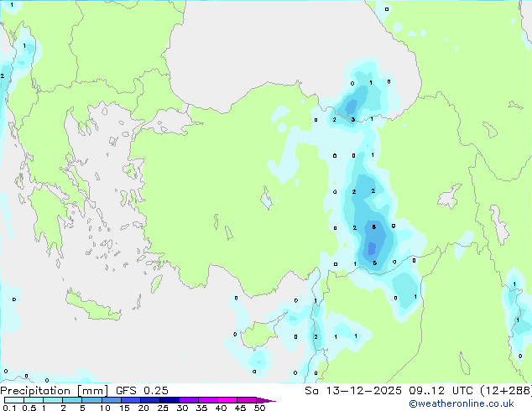The height and width of the screenshot is (411, 532).
Task: Click the 1–2 mm legend color swatch
Action: coord(53,400)
